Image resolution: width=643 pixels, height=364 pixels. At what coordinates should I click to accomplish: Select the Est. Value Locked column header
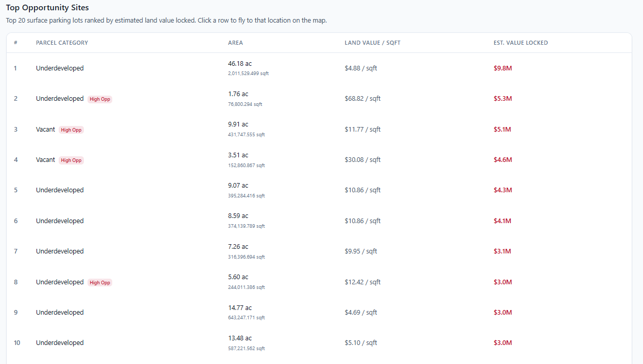coord(520,43)
